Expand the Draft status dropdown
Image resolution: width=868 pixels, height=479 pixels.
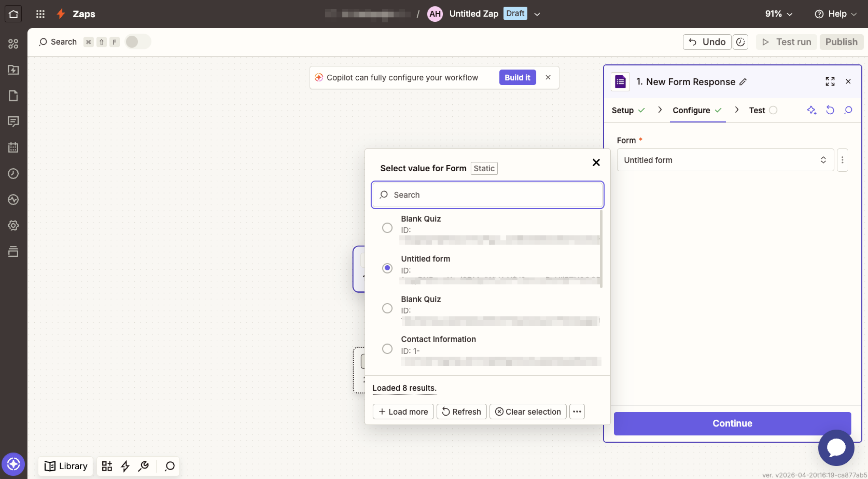click(x=536, y=14)
